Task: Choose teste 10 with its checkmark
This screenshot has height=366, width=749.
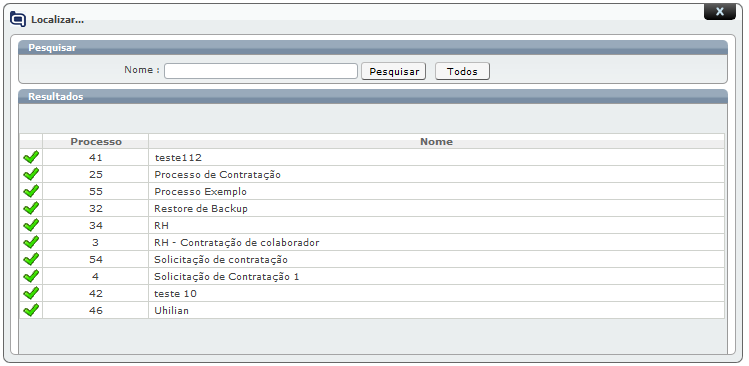Action: point(31,293)
